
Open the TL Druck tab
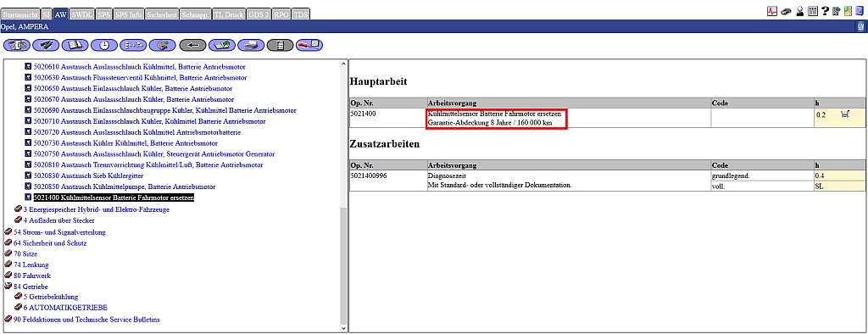tap(229, 15)
